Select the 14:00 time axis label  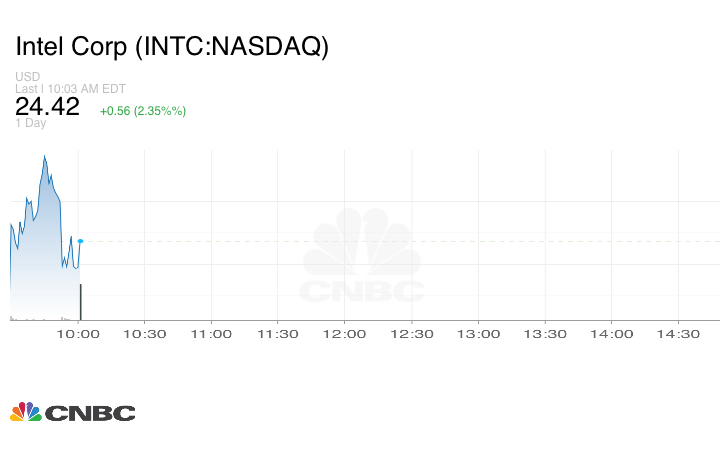(611, 335)
